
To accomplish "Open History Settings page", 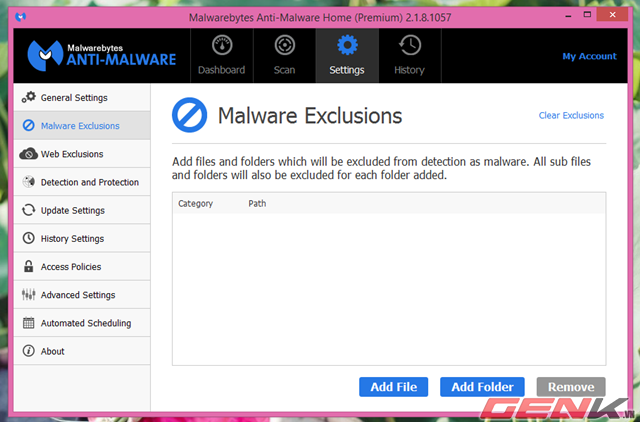I will click(x=82, y=238).
